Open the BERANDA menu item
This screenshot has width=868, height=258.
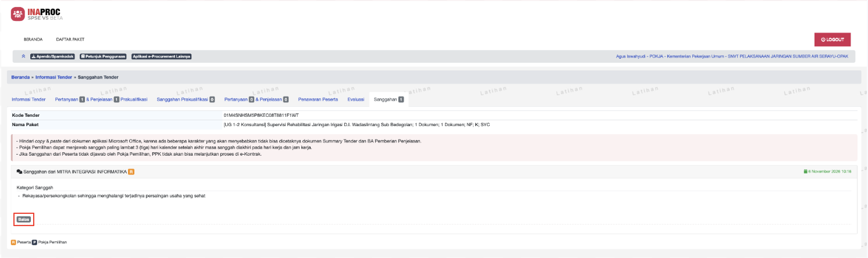point(33,40)
